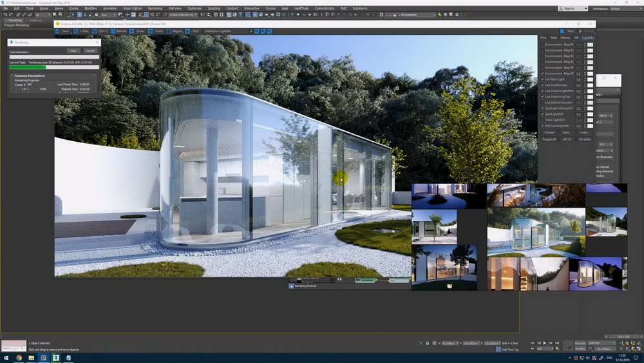The width and height of the screenshot is (644, 363).
Task: Switch to the History tab
Action: 565,37
